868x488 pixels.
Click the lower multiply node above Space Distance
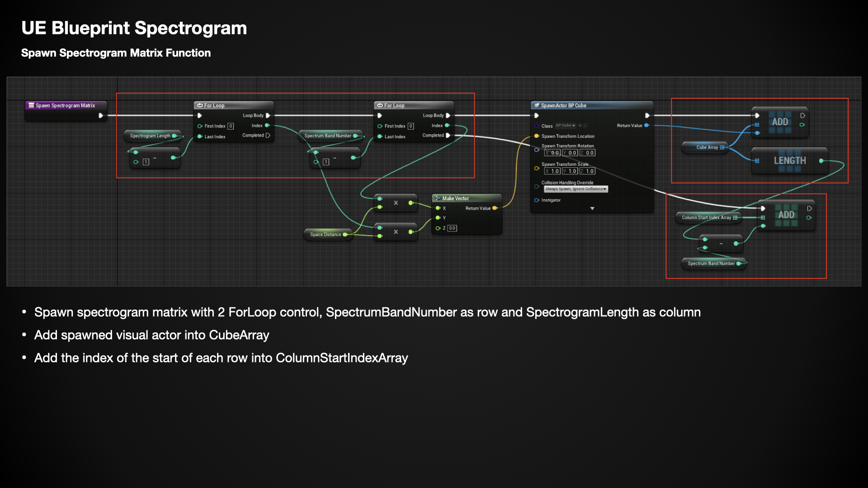click(x=396, y=232)
